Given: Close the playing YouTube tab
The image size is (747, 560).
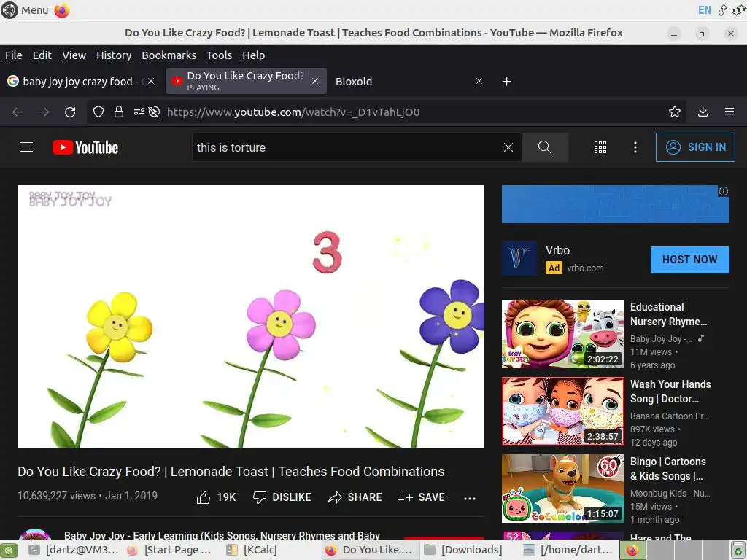Looking at the screenshot, I should 315,82.
